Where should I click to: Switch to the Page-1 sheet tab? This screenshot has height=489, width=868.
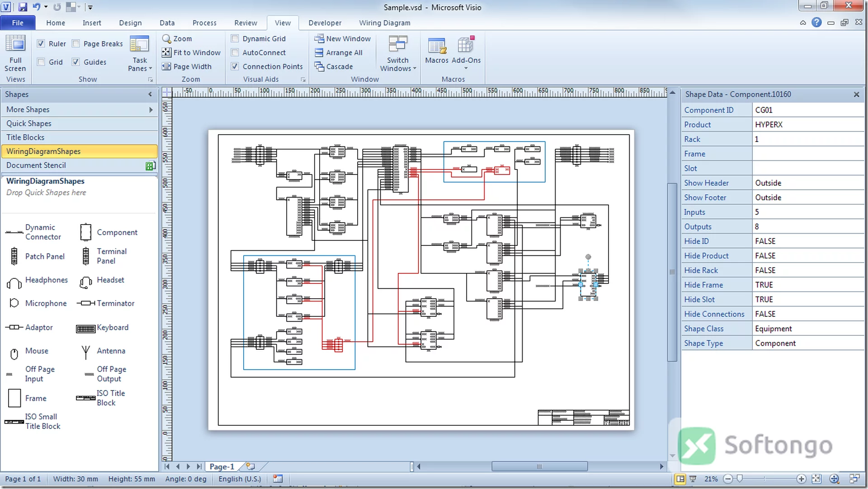tap(222, 466)
